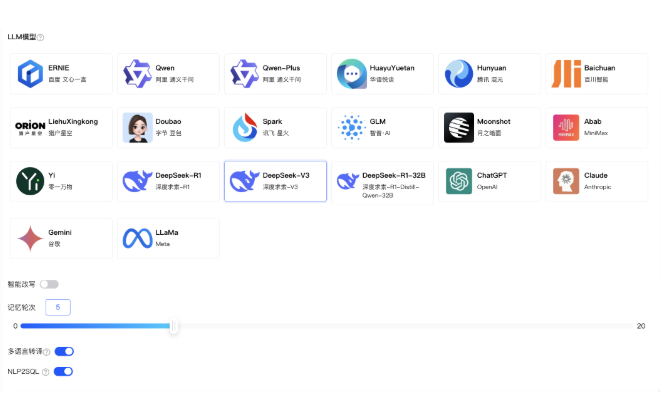Select the Gemini star icon
Screen dimensions: 660x420
[x=30, y=237]
